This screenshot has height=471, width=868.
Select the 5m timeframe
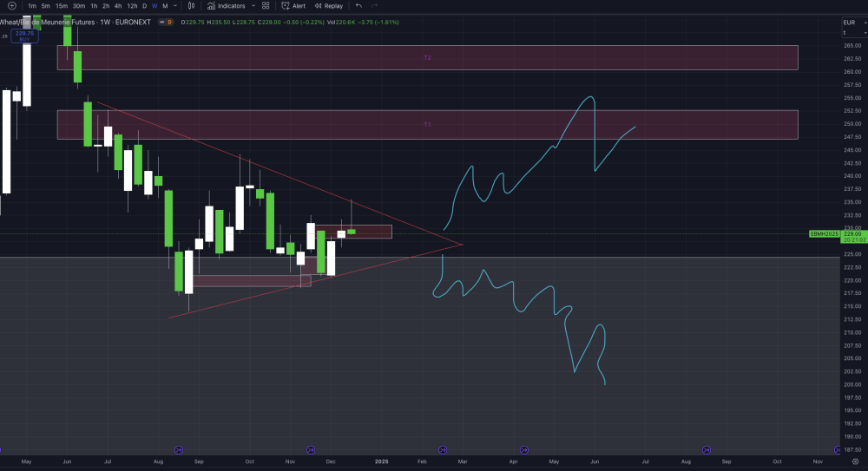coord(46,6)
